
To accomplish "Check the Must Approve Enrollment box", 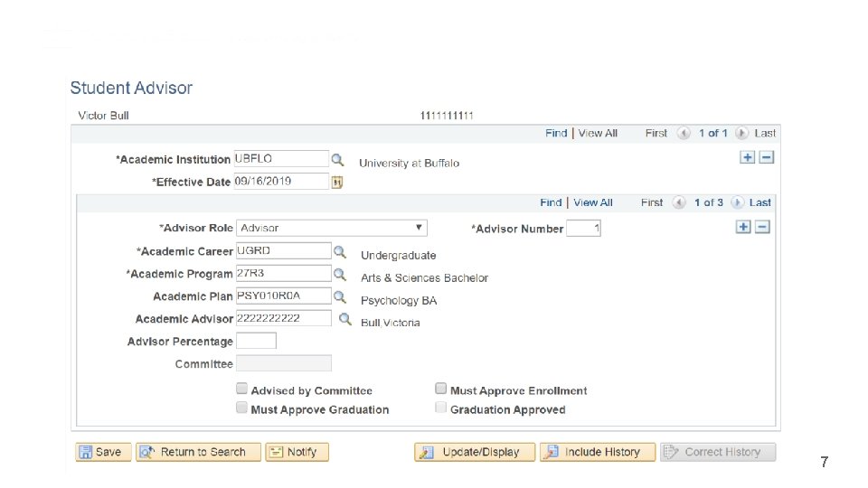I will click(x=441, y=389).
